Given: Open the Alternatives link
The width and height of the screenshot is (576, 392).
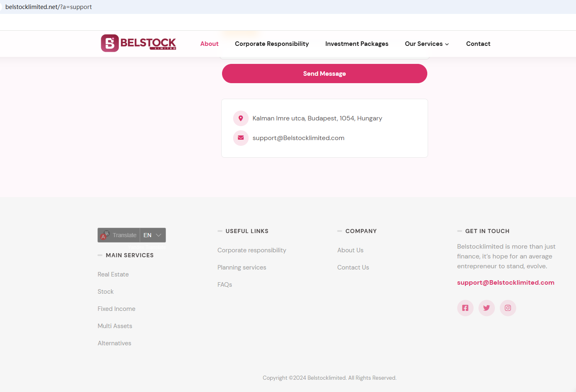Looking at the screenshot, I should 114,343.
